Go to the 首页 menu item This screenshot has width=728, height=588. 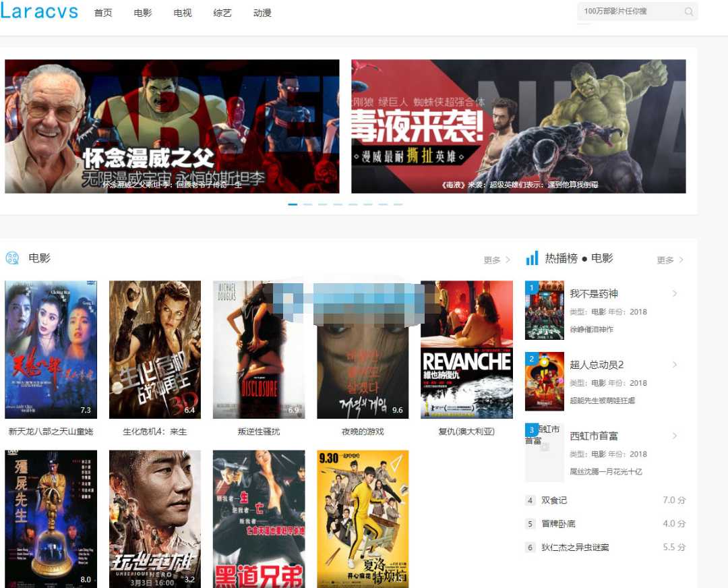pos(103,13)
